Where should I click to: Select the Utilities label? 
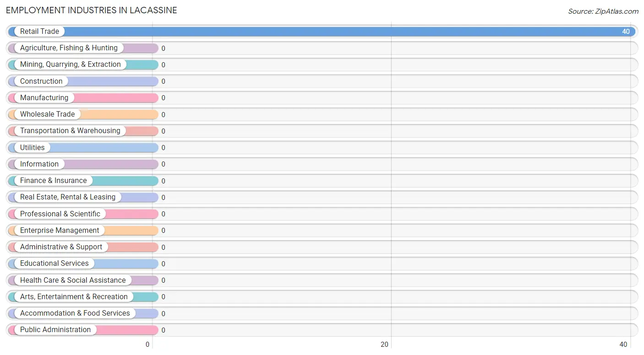33,148
